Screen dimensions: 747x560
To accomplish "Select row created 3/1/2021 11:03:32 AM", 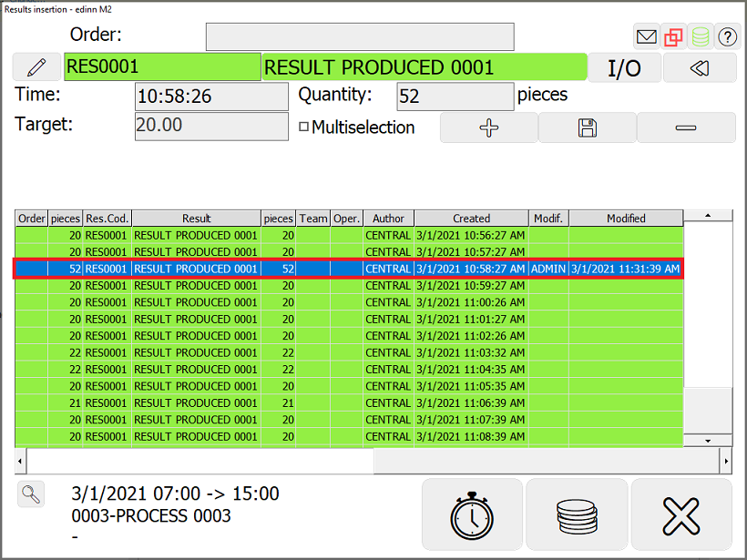I will 349,352.
